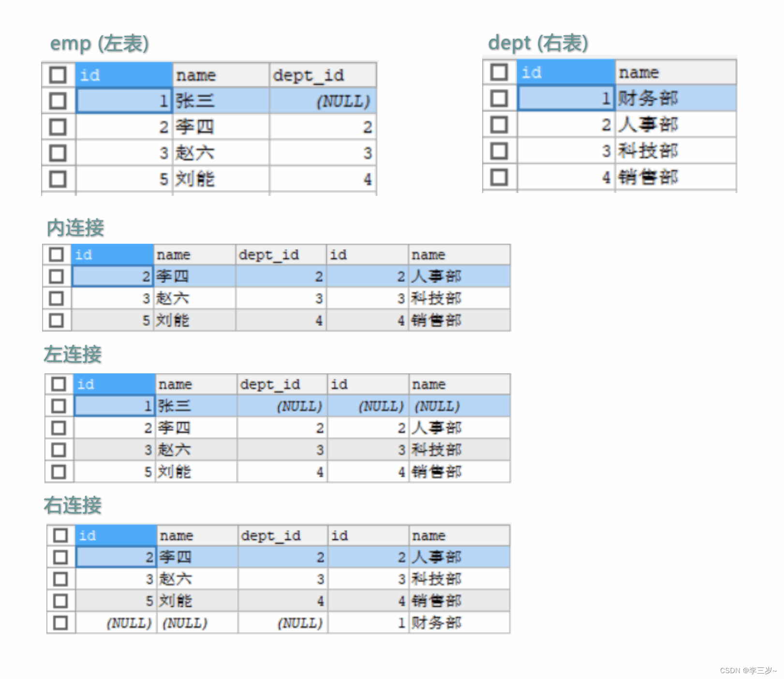Tick the 赵六 row checkbox in 内连接 table
Image resolution: width=784 pixels, height=679 pixels.
[56, 298]
